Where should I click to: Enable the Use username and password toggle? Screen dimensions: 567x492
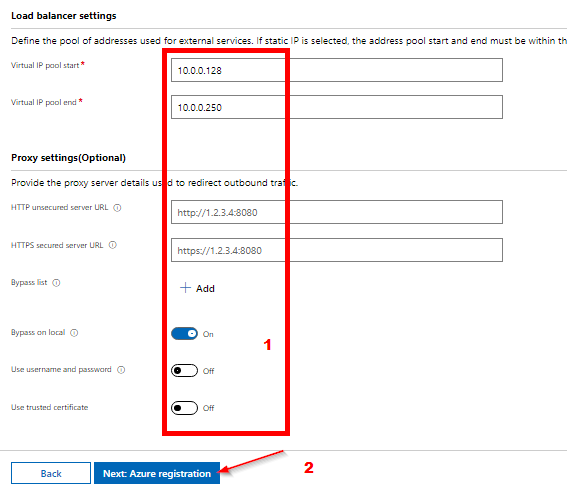click(x=184, y=371)
